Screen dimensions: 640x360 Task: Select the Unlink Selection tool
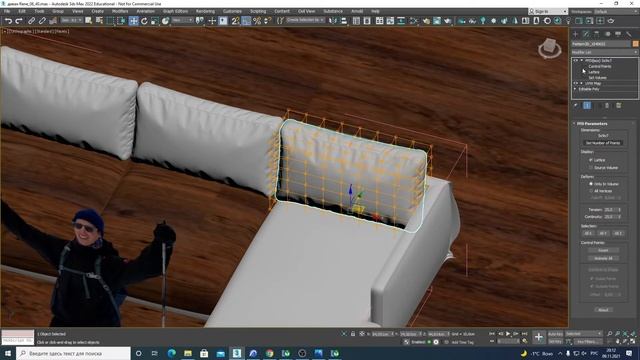[x=42, y=20]
